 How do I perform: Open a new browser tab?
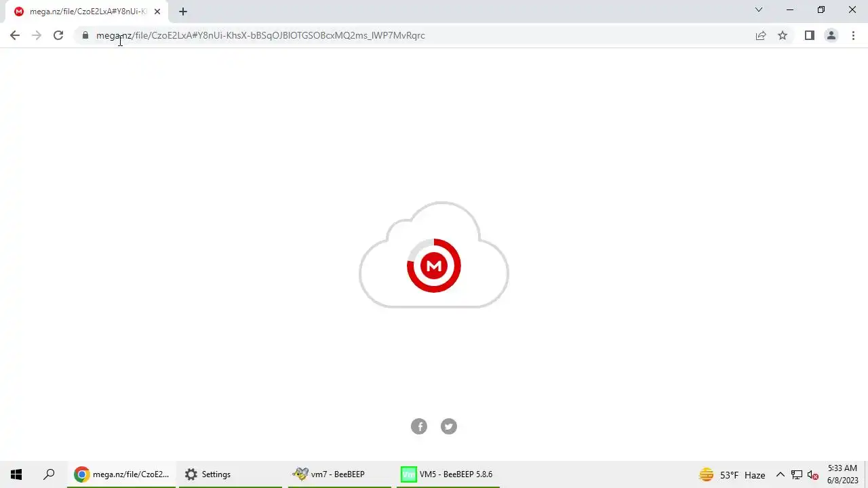[x=183, y=12]
